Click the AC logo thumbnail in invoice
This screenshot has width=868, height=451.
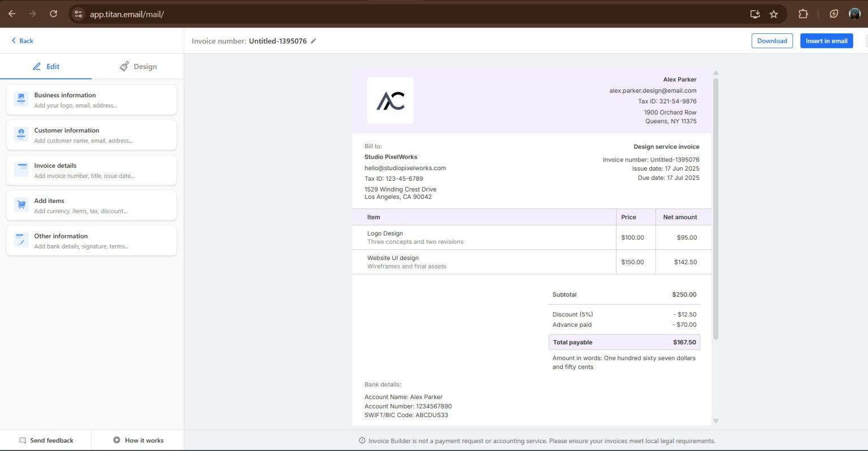click(x=390, y=101)
